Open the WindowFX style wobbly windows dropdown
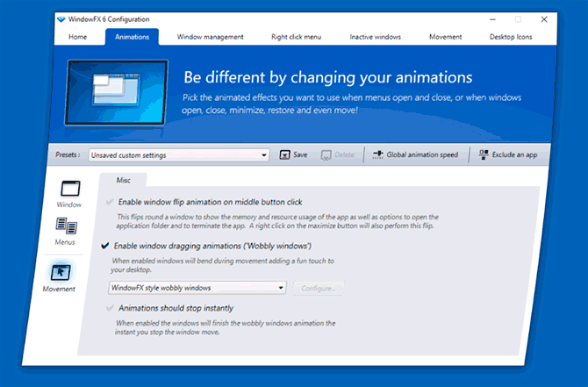This screenshot has height=387, width=588. [x=197, y=288]
